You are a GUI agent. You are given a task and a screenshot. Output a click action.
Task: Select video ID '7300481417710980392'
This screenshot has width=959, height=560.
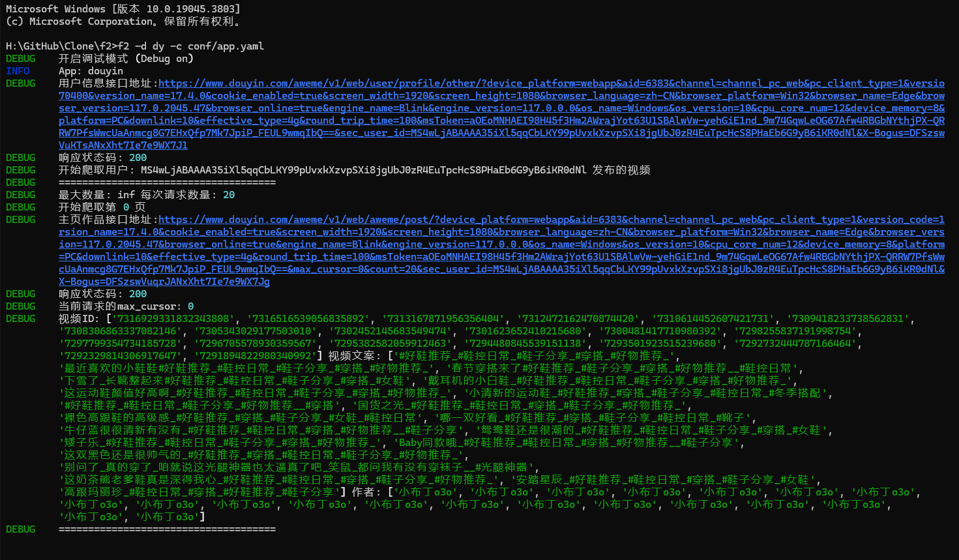tap(660, 331)
